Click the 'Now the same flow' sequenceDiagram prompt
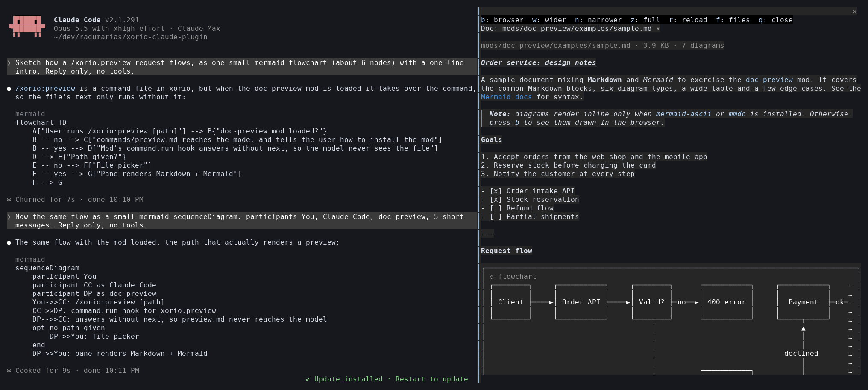 click(x=241, y=221)
